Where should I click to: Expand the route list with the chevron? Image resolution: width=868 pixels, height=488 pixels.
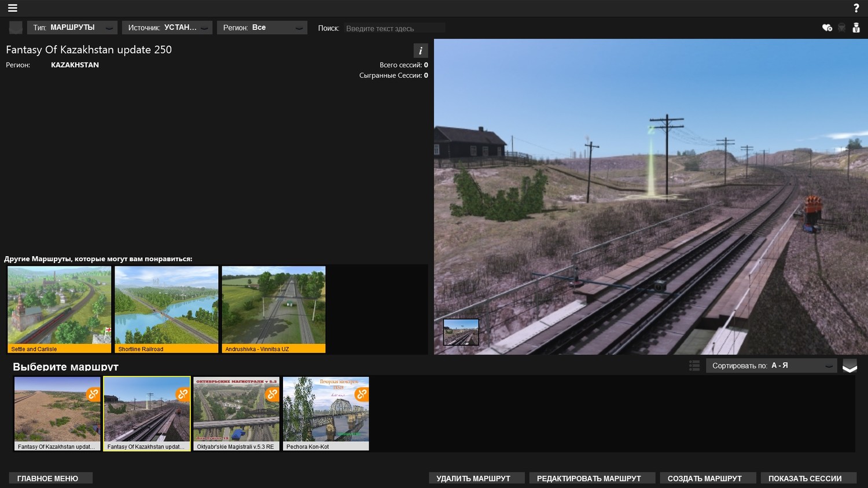click(x=849, y=366)
